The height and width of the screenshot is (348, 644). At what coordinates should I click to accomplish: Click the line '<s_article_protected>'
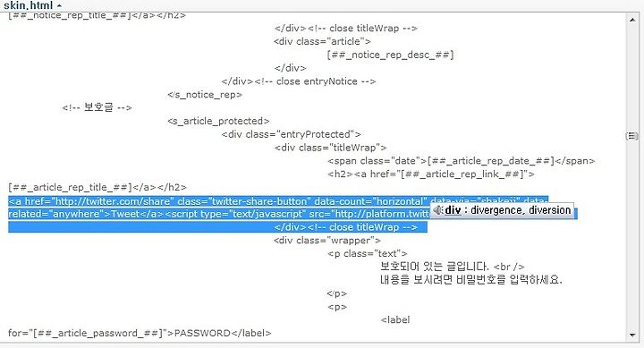(218, 121)
